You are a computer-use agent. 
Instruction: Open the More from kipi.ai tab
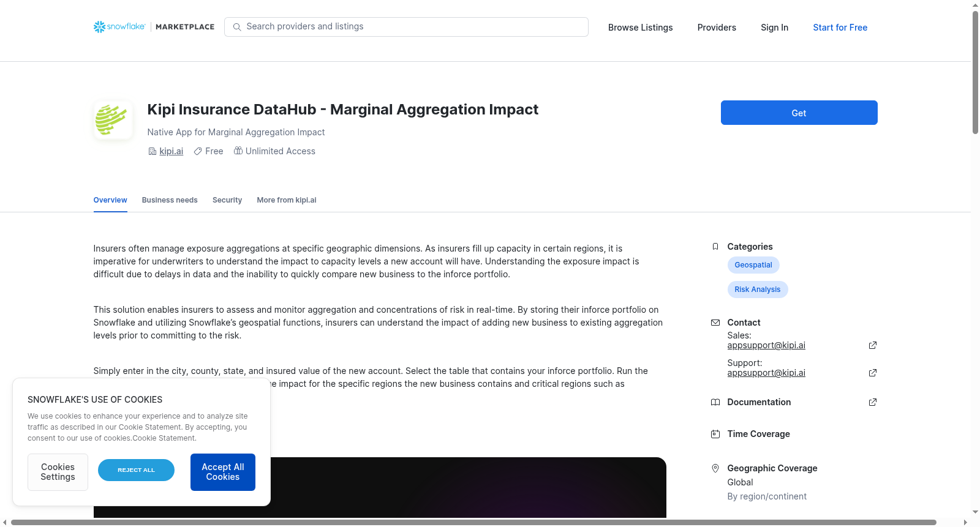pyautogui.click(x=287, y=200)
